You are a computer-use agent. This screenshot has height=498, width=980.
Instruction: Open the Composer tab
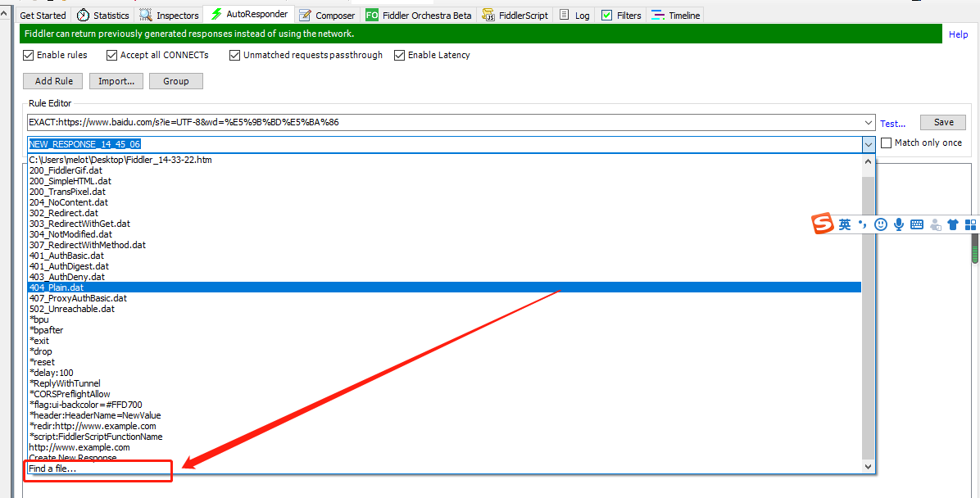click(327, 15)
